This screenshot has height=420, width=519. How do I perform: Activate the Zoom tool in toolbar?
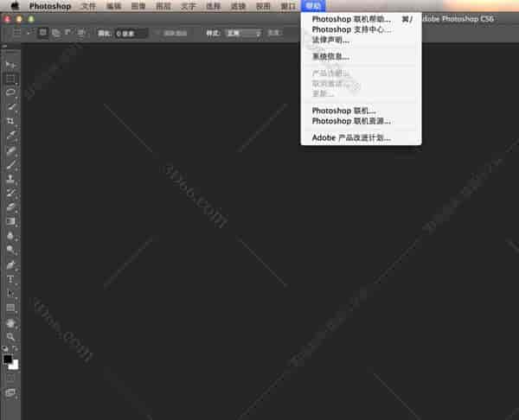(10, 336)
